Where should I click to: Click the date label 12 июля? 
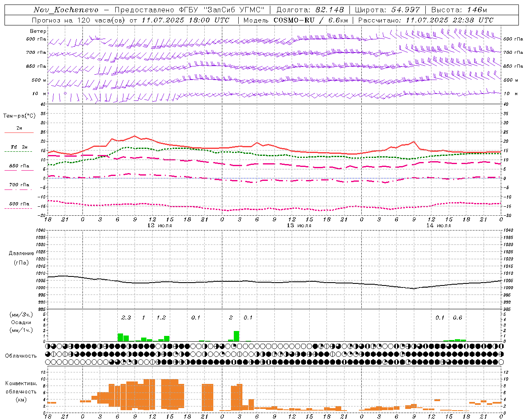pos(160,226)
